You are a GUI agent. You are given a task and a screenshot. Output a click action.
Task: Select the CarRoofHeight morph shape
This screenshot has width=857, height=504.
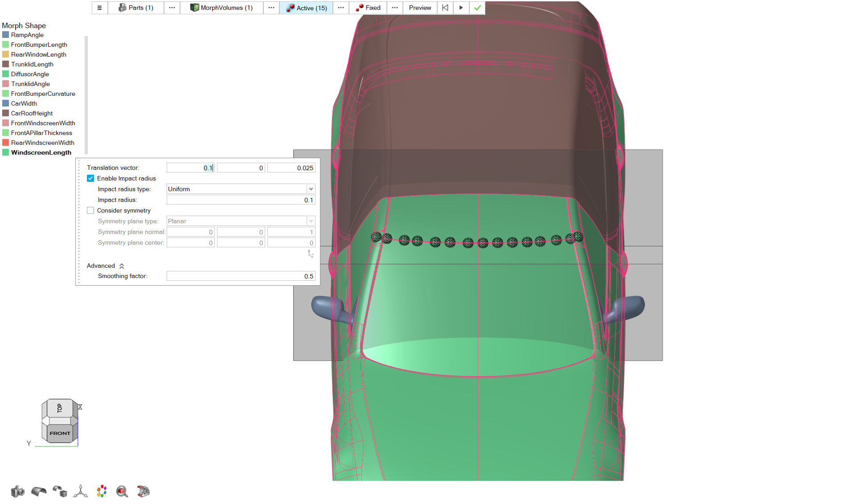(x=32, y=113)
